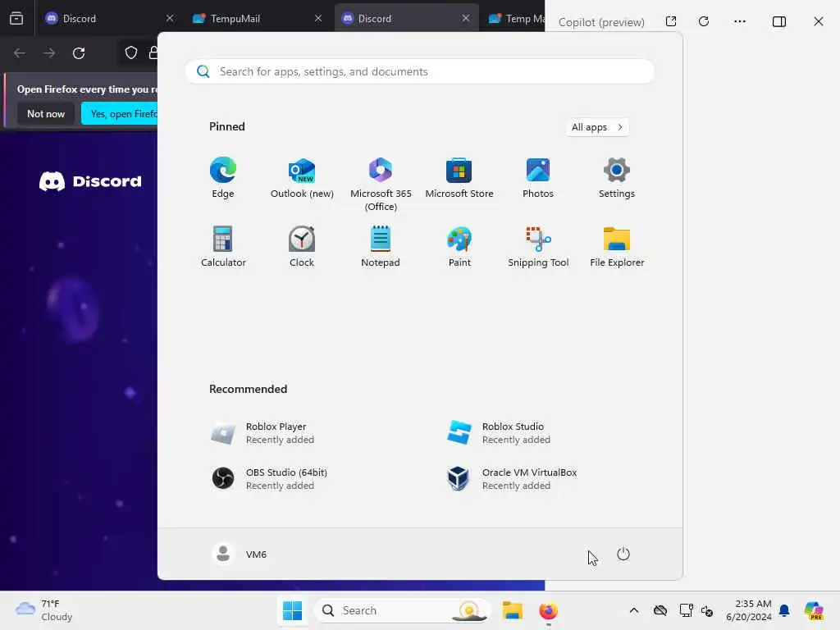Open Settings gear in pinned apps

tap(617, 178)
